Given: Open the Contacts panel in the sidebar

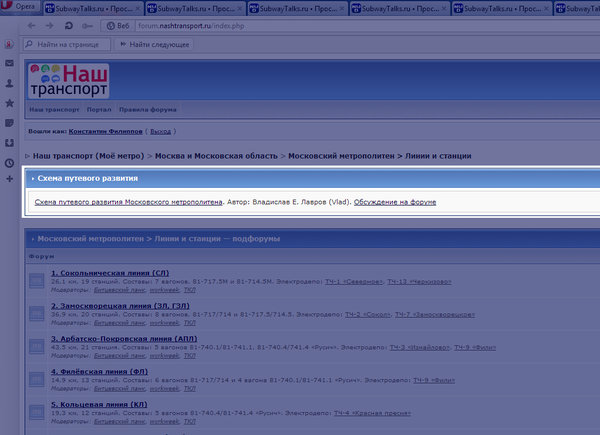Looking at the screenshot, I should [x=9, y=84].
